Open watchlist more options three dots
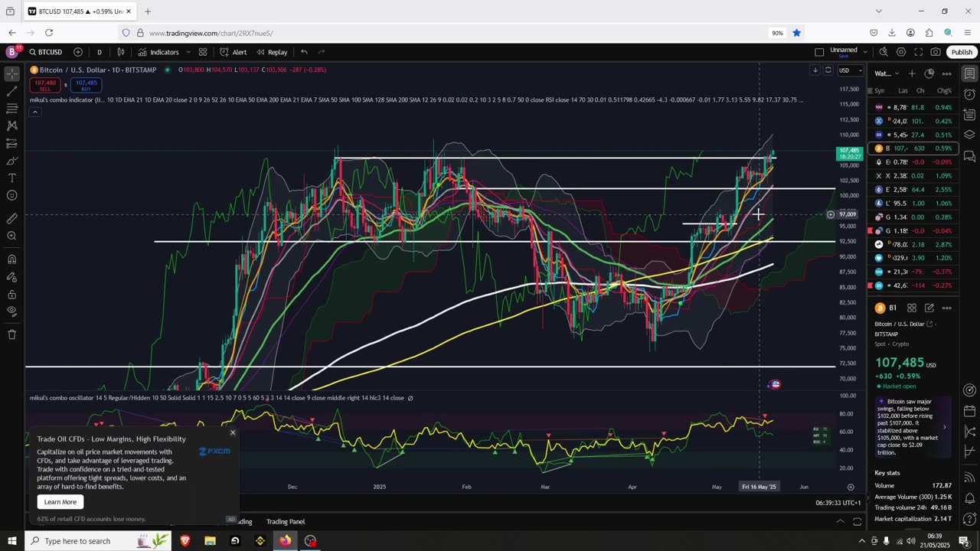The image size is (980, 551). (946, 73)
